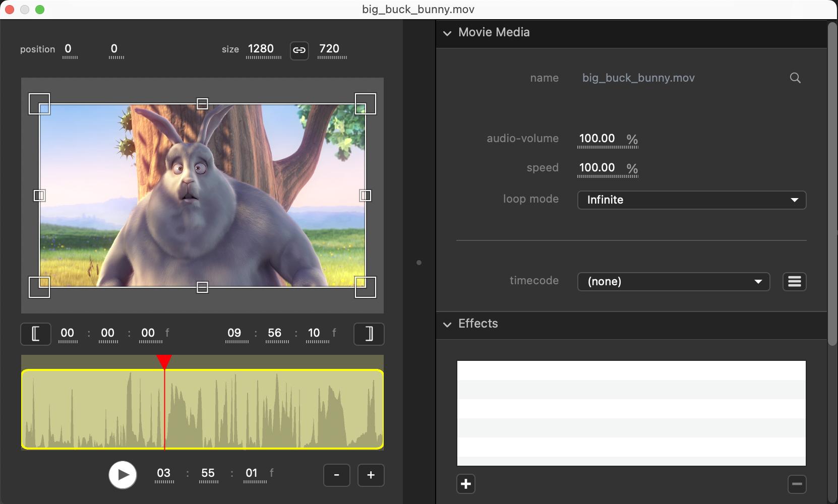Click the speed percentage field
The height and width of the screenshot is (504, 838).
click(x=597, y=168)
